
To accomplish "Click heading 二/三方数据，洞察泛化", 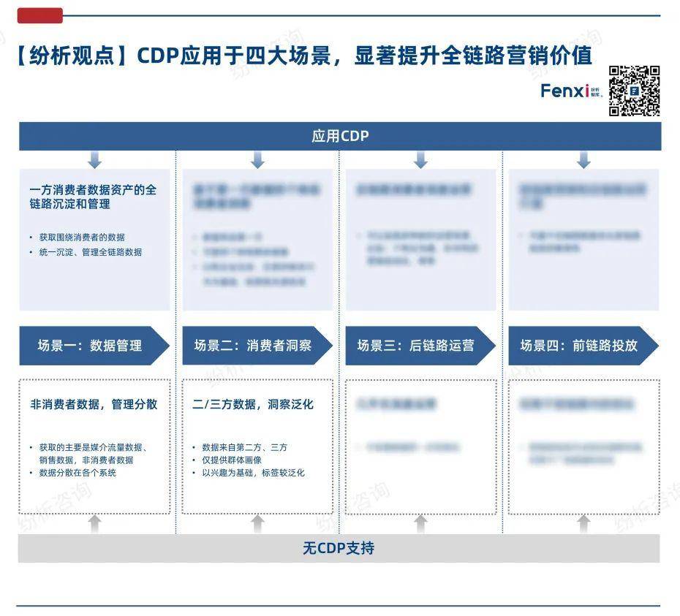I will (x=253, y=404).
